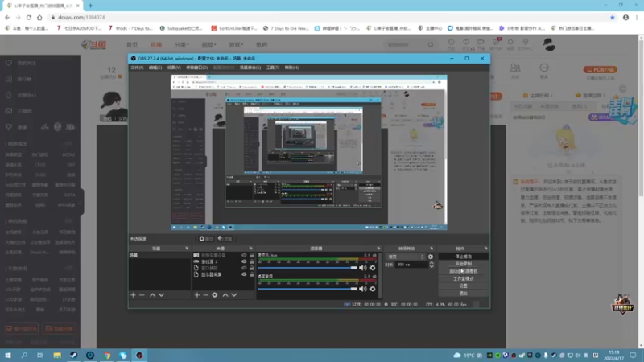
Task: Open Steam from the Windows taskbar
Action: pos(73,356)
